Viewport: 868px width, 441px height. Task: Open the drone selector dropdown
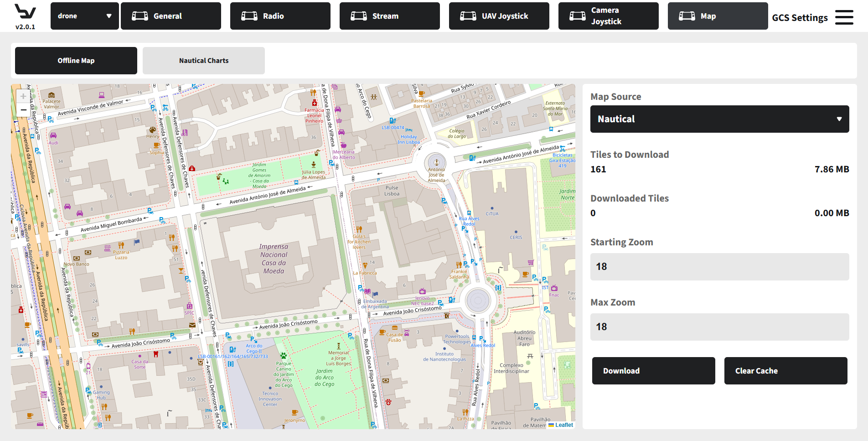click(x=85, y=16)
